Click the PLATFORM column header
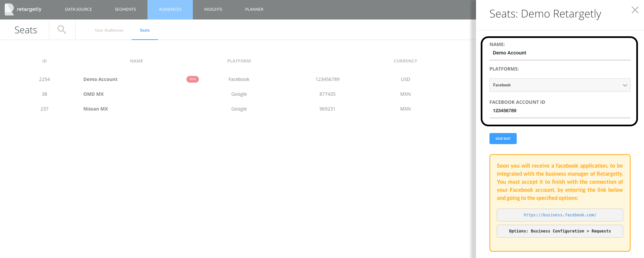The image size is (644, 258). 239,61
